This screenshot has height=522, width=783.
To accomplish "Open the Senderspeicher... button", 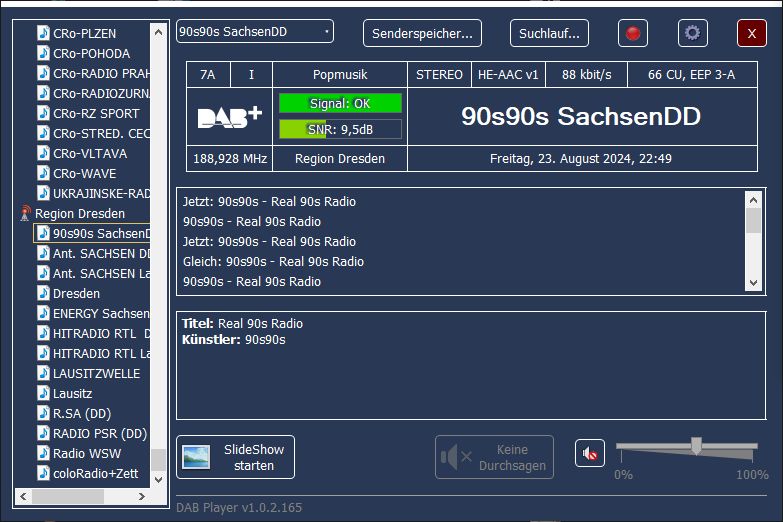I will coord(422,33).
